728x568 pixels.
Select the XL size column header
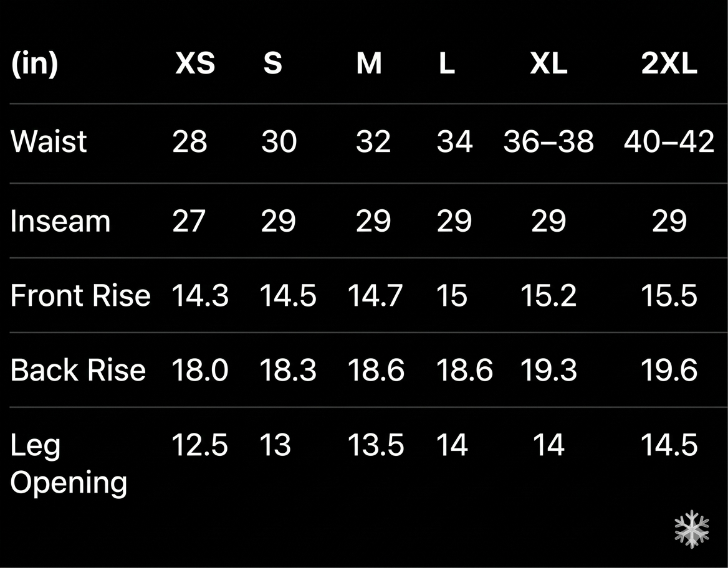548,64
